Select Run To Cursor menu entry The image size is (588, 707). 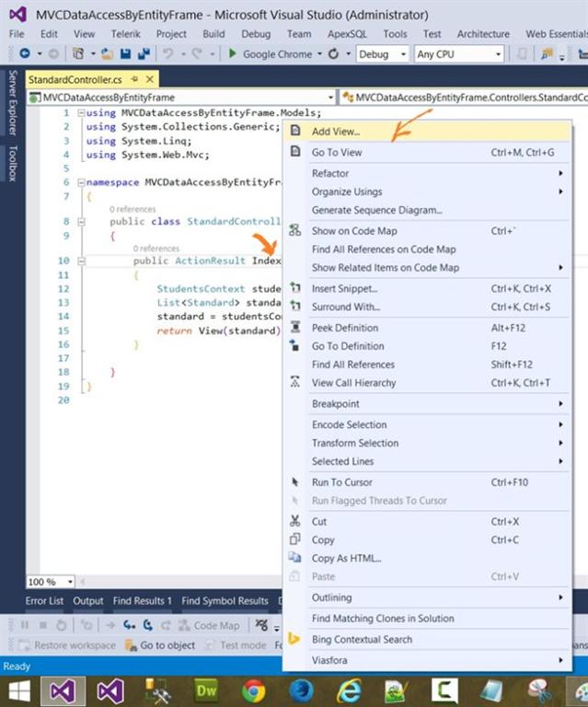[x=428, y=482]
